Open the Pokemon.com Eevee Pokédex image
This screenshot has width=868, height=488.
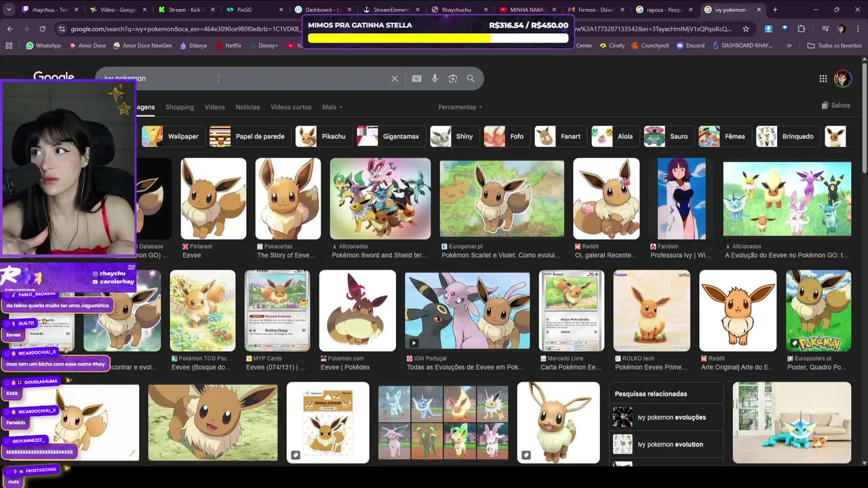tap(357, 310)
